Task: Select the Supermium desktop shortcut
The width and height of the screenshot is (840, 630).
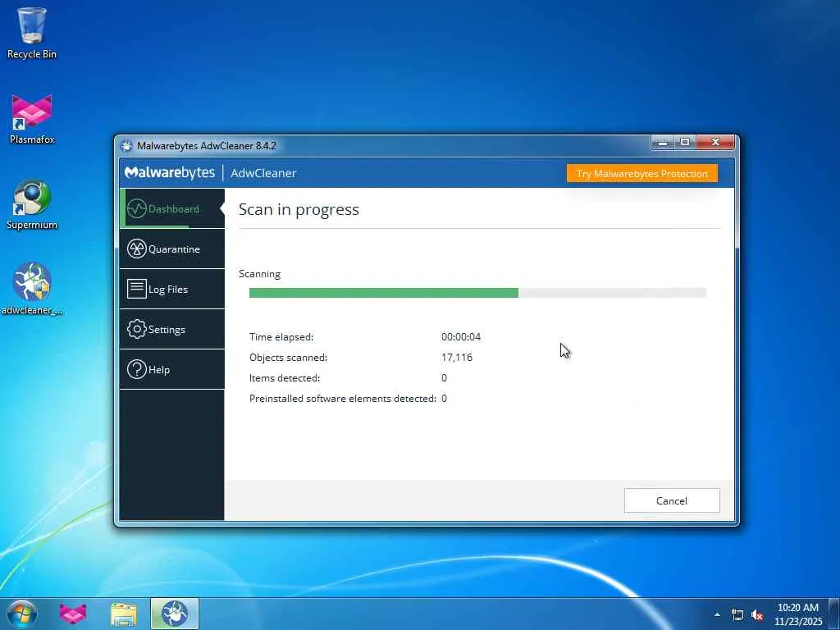Action: (x=32, y=204)
